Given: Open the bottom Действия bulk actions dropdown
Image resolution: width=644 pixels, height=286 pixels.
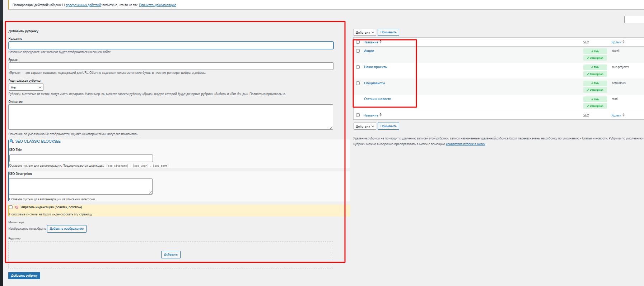Looking at the screenshot, I should (x=364, y=126).
